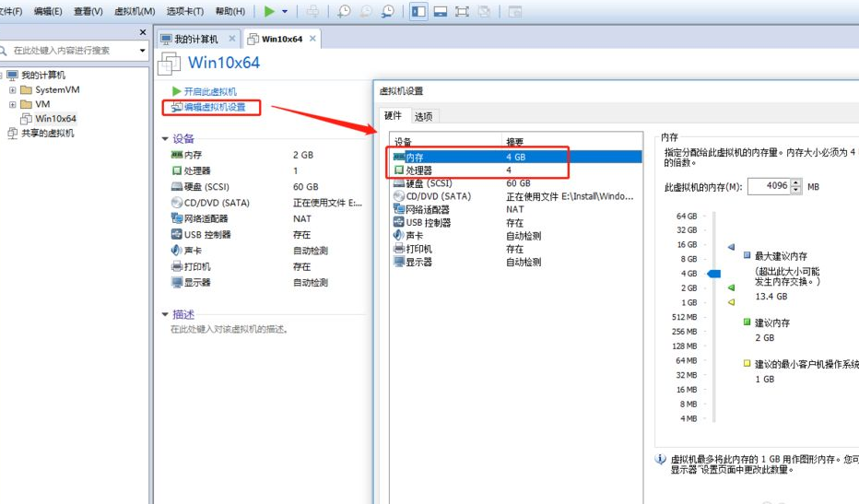Close the library sidebar panel
This screenshot has width=859, height=504.
(x=143, y=32)
